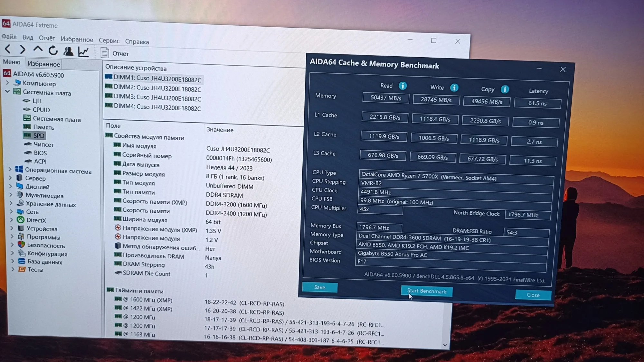
Task: Select the Чипсет tree item
Action: point(43,145)
